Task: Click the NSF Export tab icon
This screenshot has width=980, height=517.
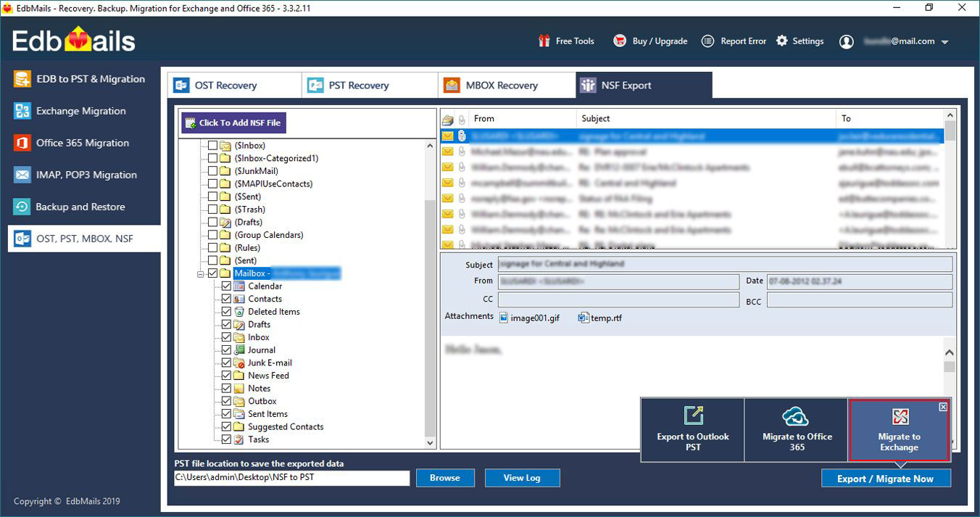Action: [x=588, y=86]
